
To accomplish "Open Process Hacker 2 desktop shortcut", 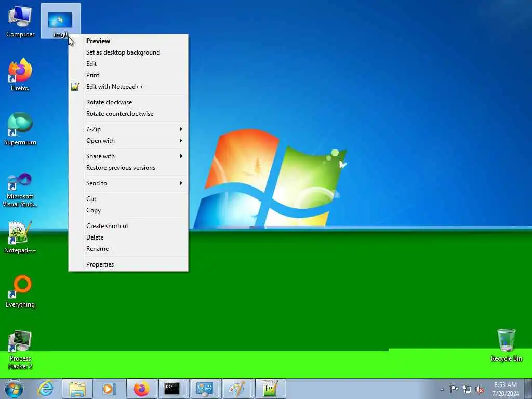I will pos(20,350).
